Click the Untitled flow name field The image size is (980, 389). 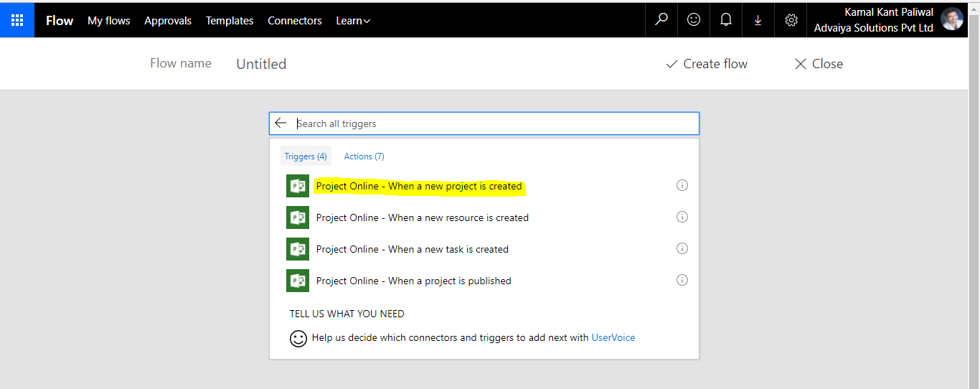tap(261, 64)
